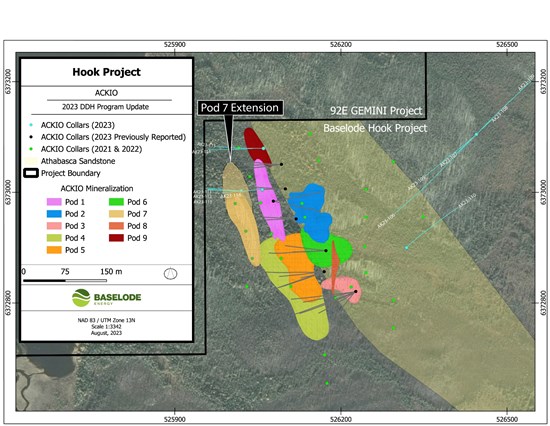
Task: Click the Baselode Hook Project map label
Action: (x=375, y=128)
